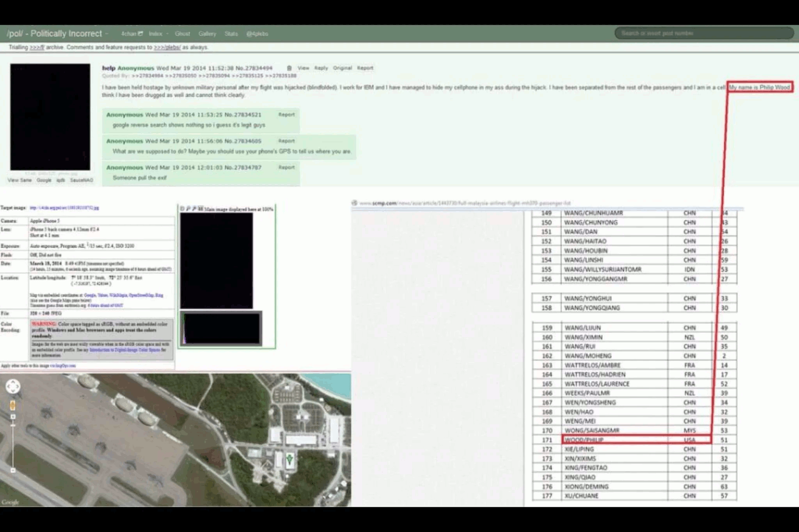Open the Digital-Image Color Spaces introduction link

point(125,350)
